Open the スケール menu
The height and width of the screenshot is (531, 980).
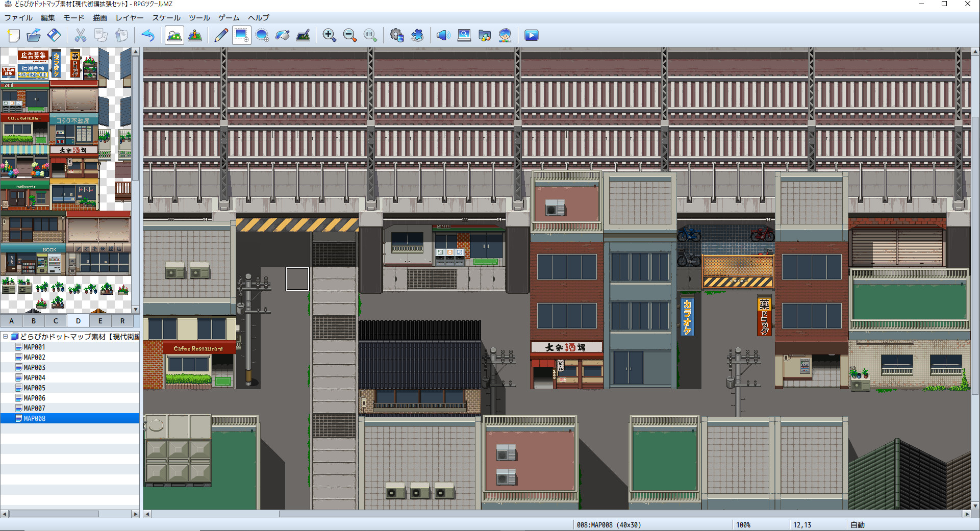[x=166, y=18]
